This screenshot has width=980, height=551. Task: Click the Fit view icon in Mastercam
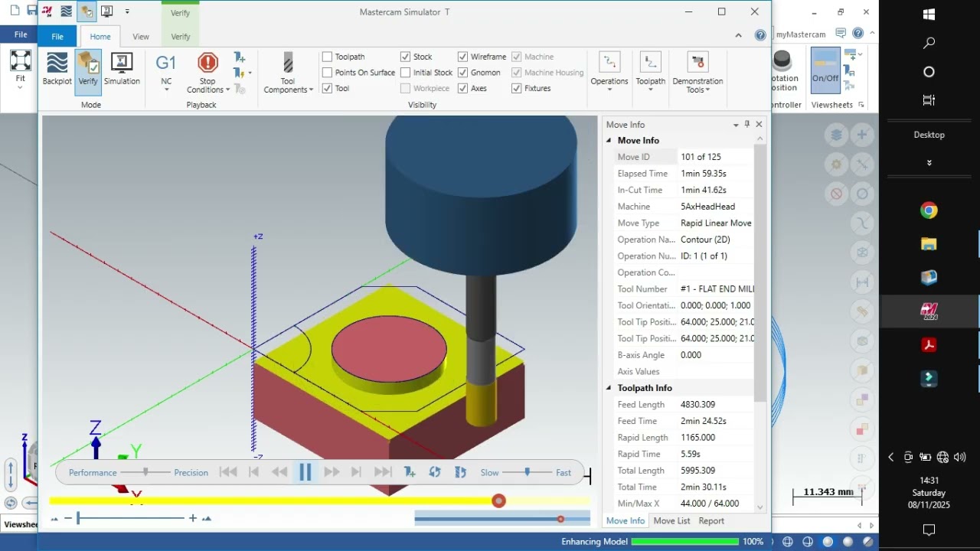21,60
